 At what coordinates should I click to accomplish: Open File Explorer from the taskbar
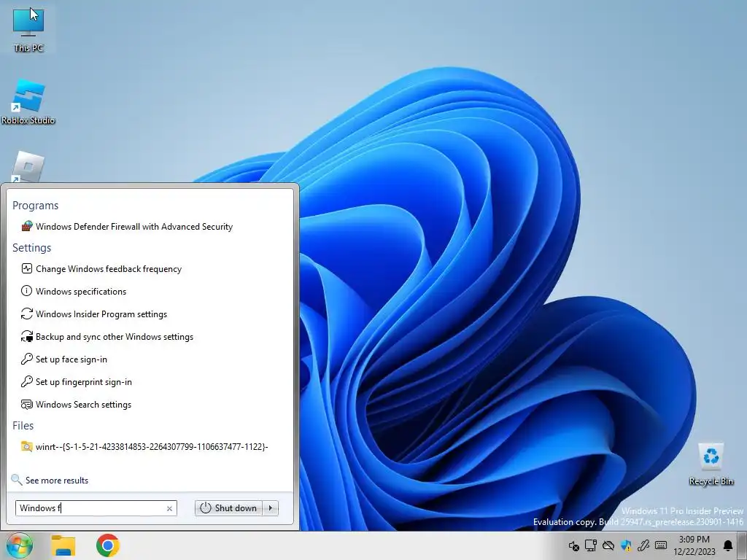pyautogui.click(x=63, y=545)
